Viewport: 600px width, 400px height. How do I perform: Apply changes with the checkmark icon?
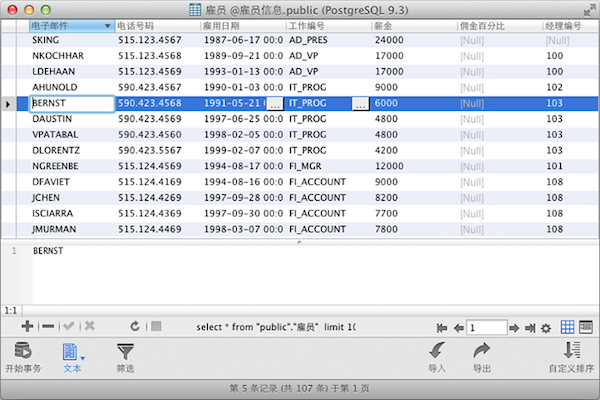pos(69,327)
